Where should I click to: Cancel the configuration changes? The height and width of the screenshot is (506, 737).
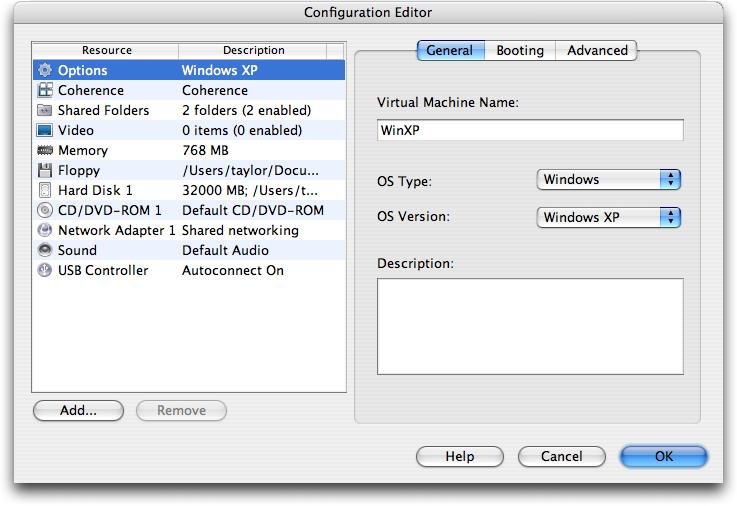(x=562, y=457)
